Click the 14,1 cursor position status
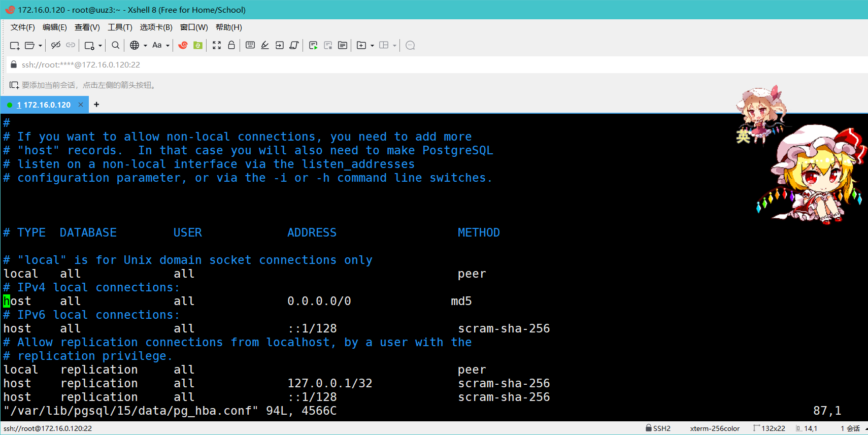The image size is (868, 435). [x=807, y=428]
